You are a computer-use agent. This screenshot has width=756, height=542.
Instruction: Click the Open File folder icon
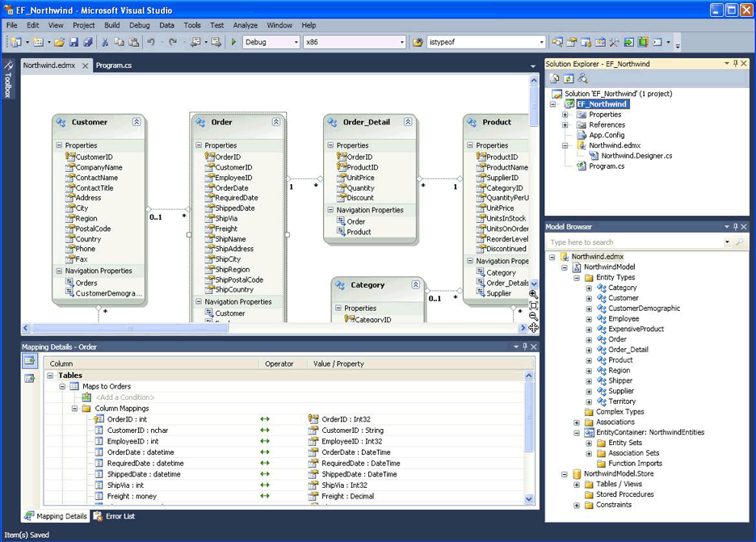click(x=59, y=43)
